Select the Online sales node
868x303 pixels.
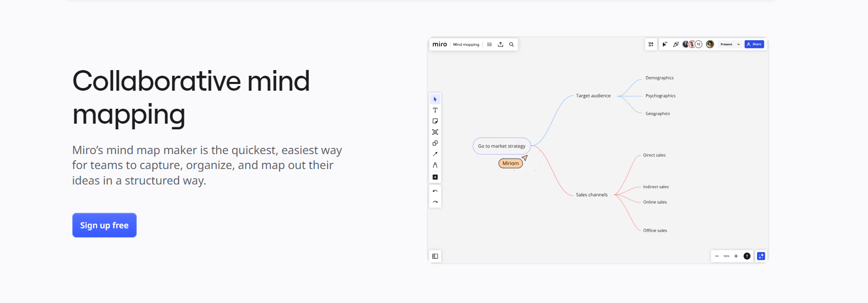[655, 202]
